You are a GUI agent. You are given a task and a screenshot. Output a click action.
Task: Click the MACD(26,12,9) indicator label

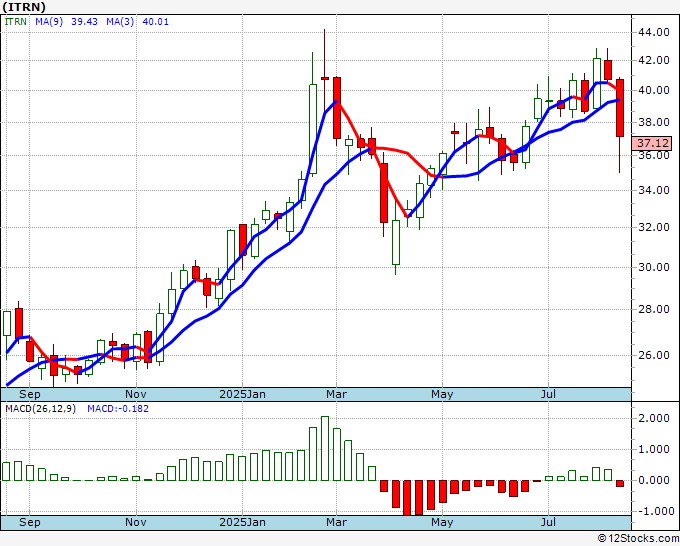40,409
